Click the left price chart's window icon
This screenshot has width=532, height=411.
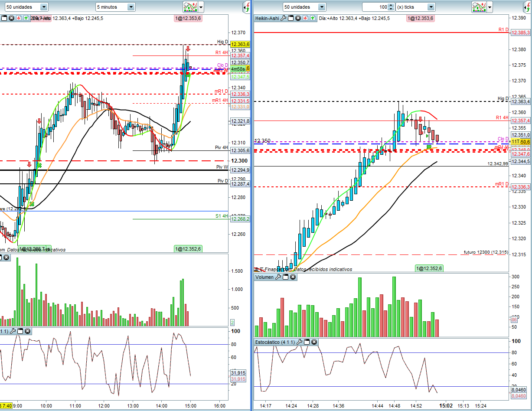click(x=4, y=18)
